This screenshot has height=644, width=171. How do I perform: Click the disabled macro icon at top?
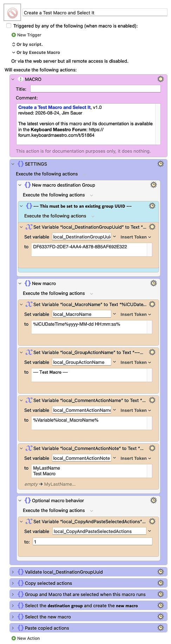(x=13, y=13)
